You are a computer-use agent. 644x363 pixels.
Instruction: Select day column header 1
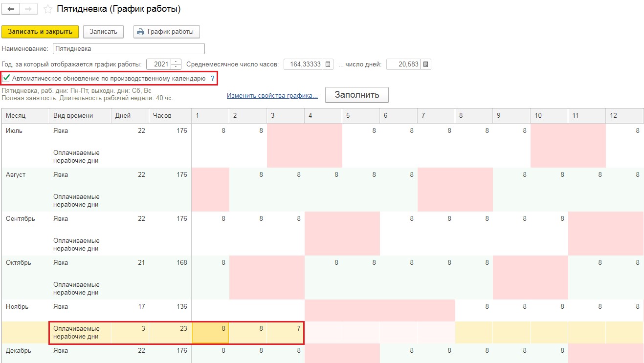point(210,116)
